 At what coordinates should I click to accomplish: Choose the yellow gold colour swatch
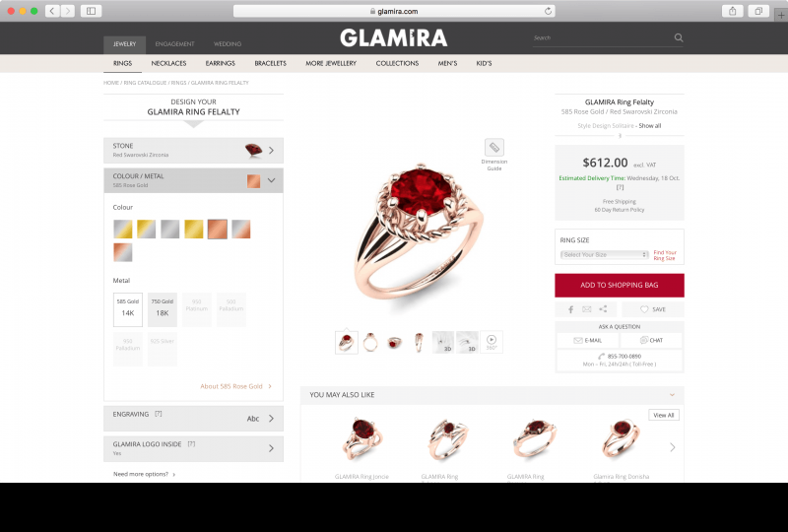(x=193, y=229)
